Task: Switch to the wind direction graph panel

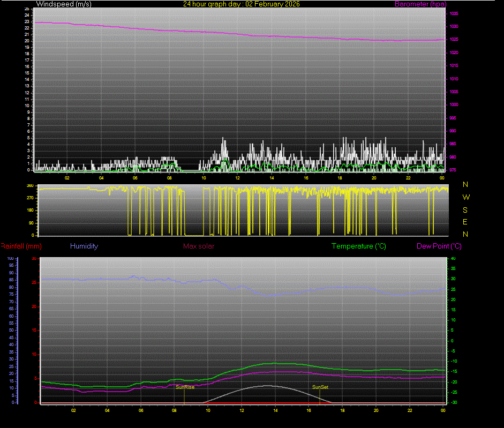Action: [241, 210]
